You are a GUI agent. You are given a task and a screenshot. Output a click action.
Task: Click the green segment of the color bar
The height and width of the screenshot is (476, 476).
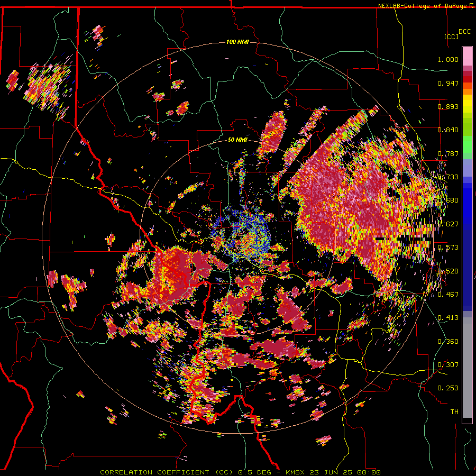pos(467,145)
